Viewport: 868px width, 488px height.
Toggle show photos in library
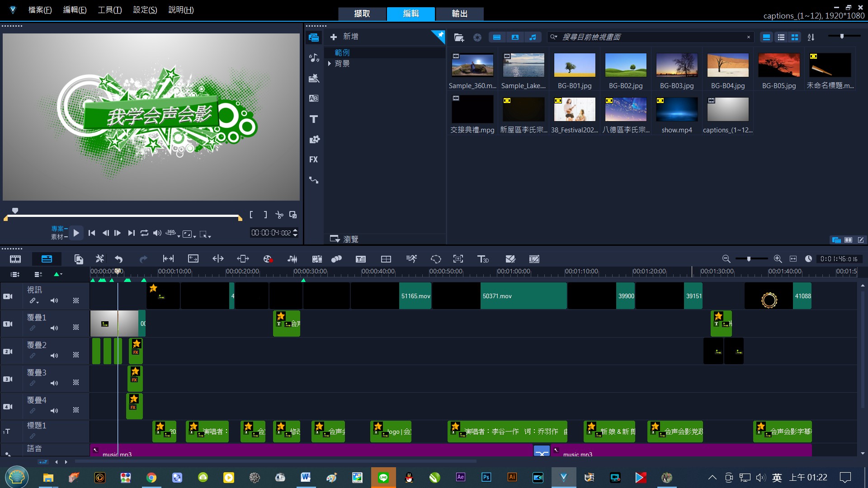(x=515, y=38)
